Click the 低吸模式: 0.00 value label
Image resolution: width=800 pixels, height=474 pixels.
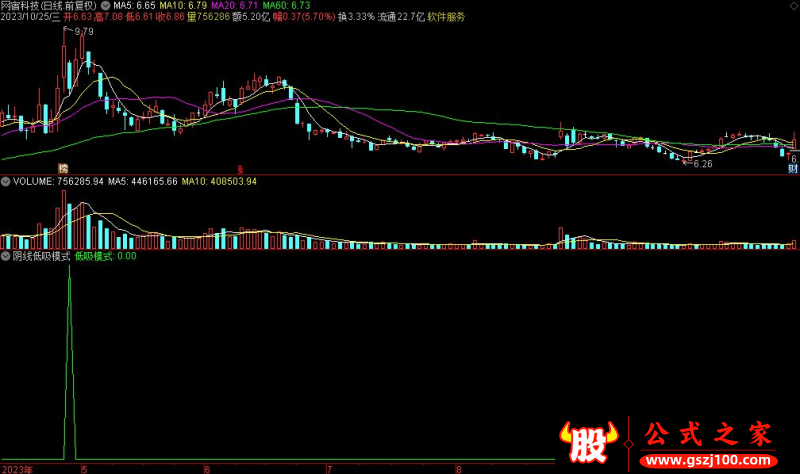click(x=106, y=256)
